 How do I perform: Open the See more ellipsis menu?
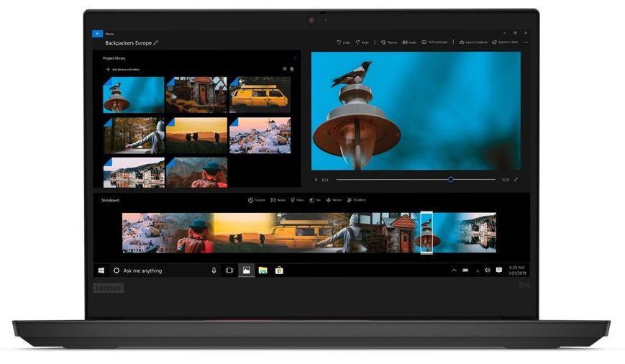tap(526, 42)
